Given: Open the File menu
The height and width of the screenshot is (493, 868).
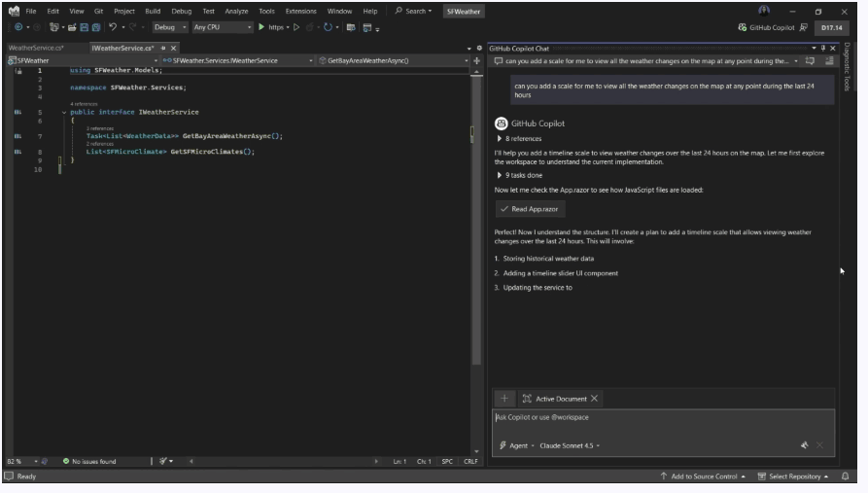Looking at the screenshot, I should coord(31,11).
